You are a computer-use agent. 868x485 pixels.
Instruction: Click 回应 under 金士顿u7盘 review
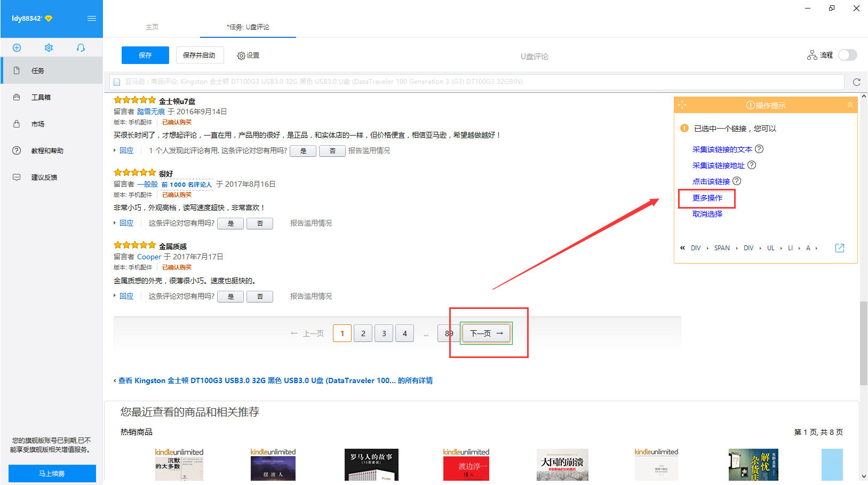click(x=126, y=150)
